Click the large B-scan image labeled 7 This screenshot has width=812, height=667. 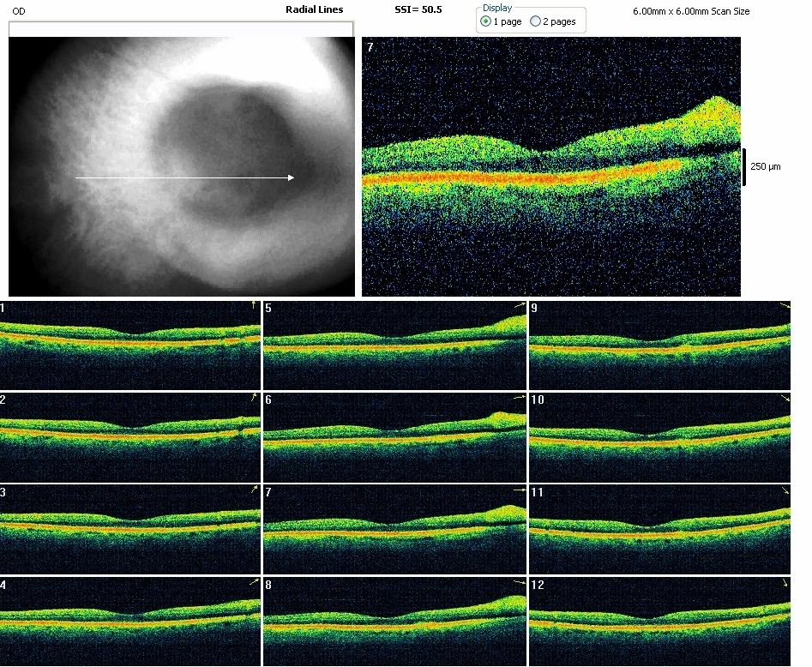point(550,167)
